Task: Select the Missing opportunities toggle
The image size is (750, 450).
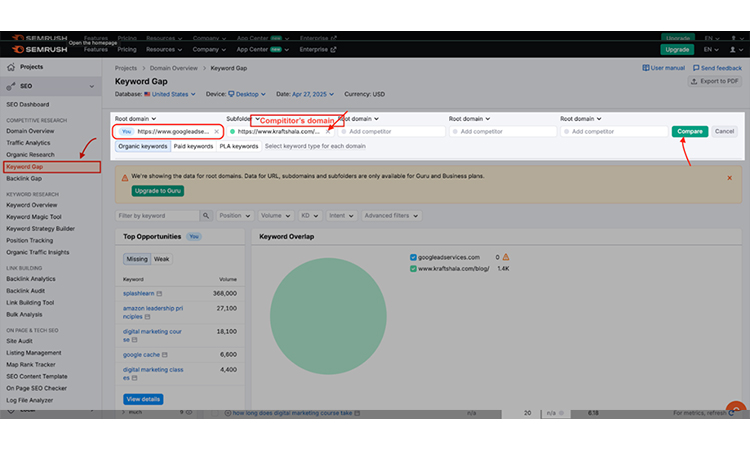Action: point(137,259)
